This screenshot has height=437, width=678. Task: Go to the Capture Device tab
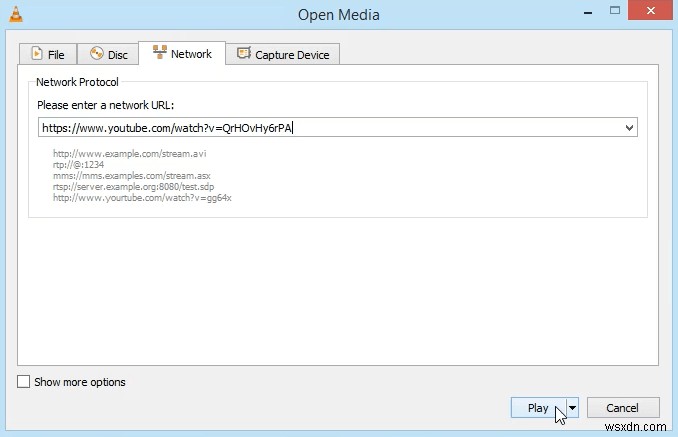pos(292,55)
